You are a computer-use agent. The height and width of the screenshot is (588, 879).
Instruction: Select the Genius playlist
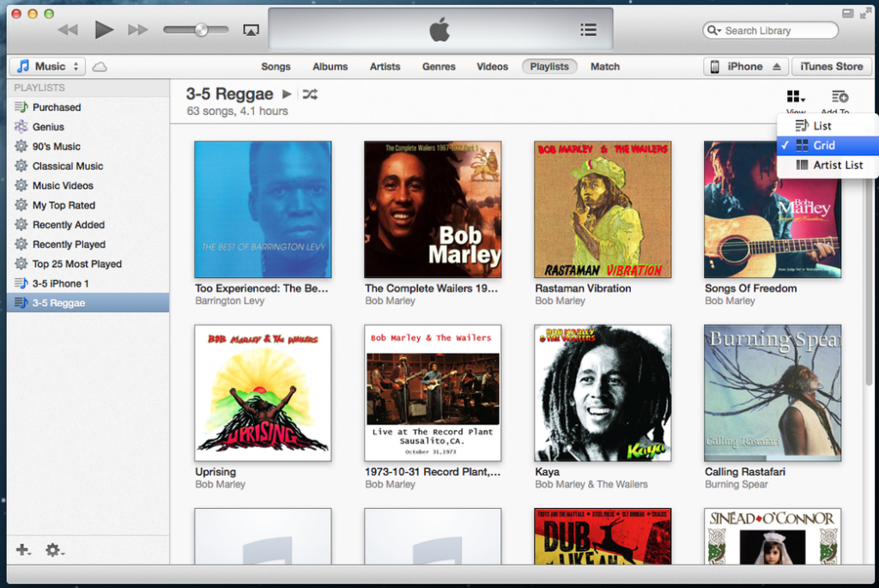click(88, 127)
